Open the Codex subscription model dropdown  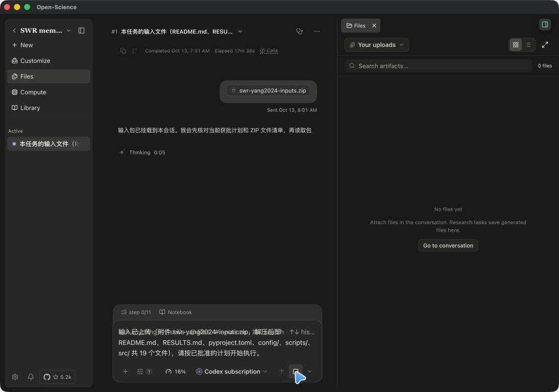pyautogui.click(x=231, y=372)
